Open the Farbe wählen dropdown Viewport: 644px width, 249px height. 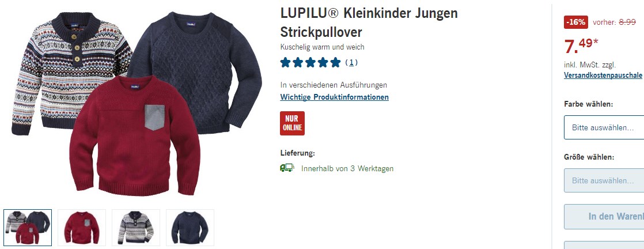click(x=604, y=127)
